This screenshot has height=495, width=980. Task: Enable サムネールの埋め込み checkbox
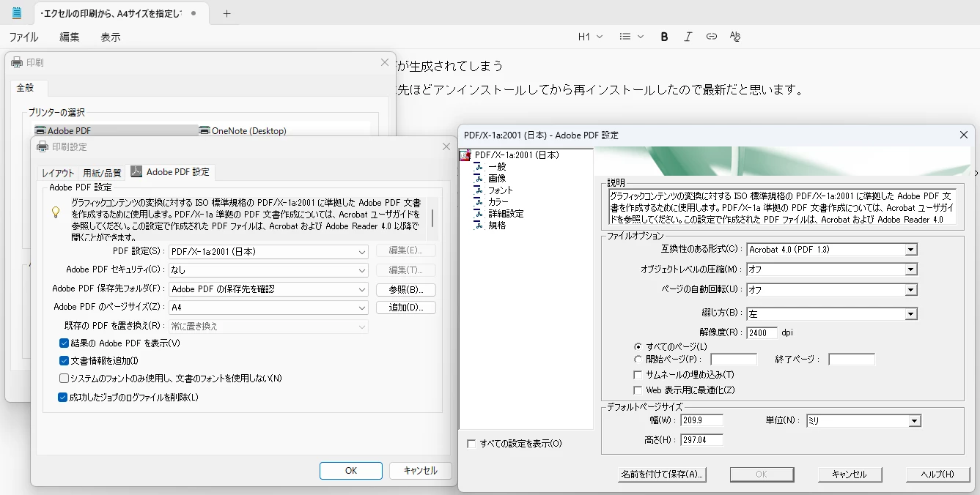coord(638,375)
